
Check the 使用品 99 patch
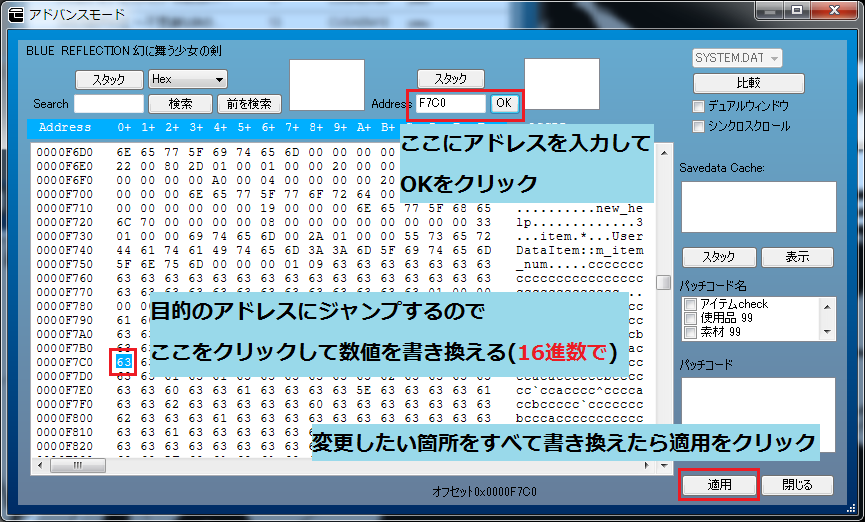tap(691, 318)
